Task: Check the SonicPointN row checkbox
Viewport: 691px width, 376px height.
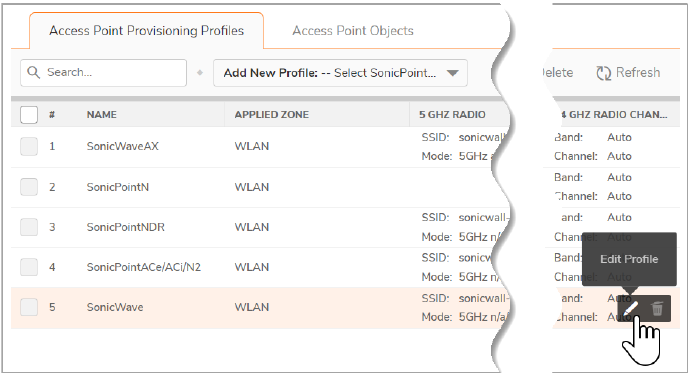Action: coord(29,187)
